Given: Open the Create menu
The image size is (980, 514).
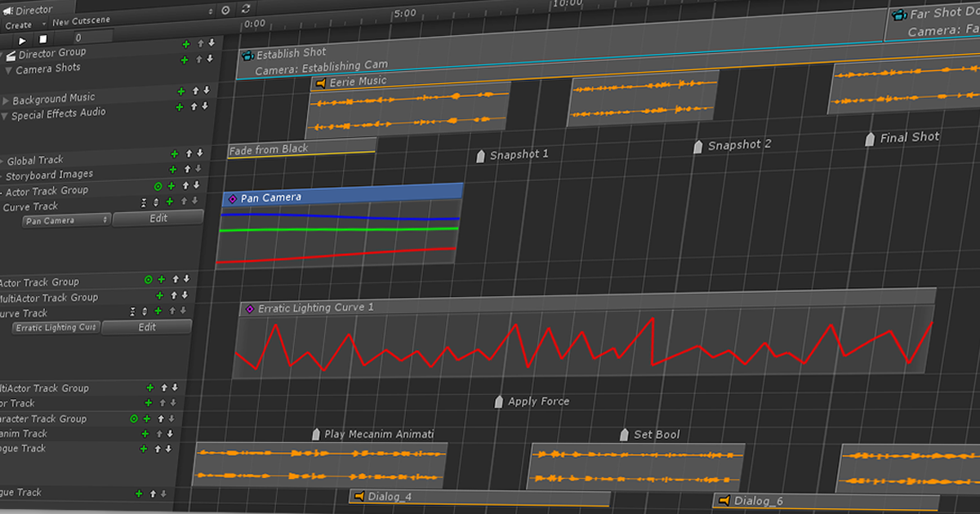Looking at the screenshot, I should point(19,24).
